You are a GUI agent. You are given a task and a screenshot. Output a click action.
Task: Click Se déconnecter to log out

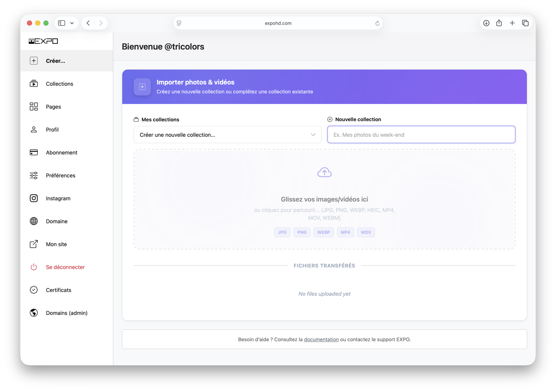tap(65, 267)
